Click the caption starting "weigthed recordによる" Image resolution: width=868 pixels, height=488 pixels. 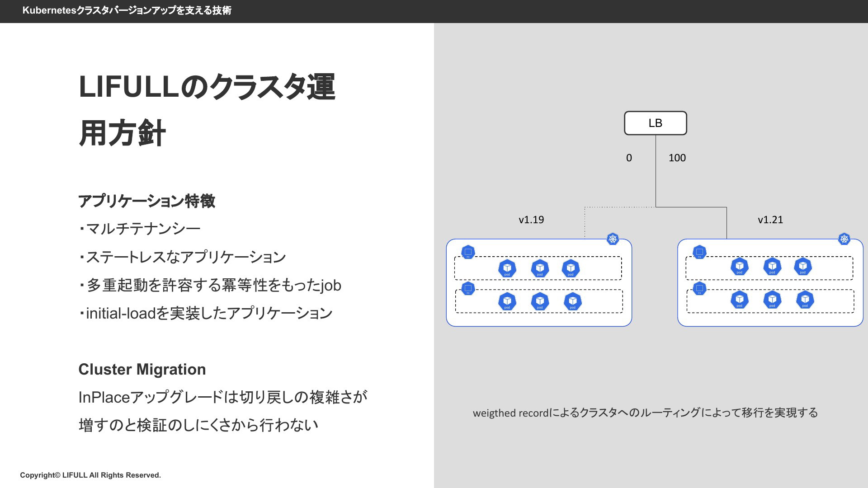coord(646,413)
